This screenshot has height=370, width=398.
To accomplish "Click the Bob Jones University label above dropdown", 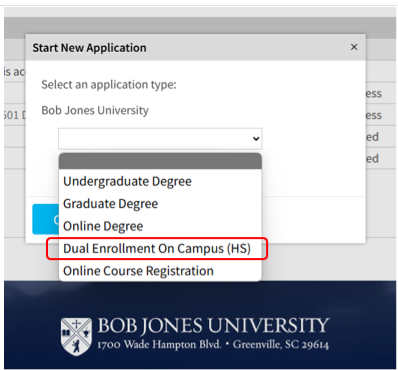I will click(95, 110).
